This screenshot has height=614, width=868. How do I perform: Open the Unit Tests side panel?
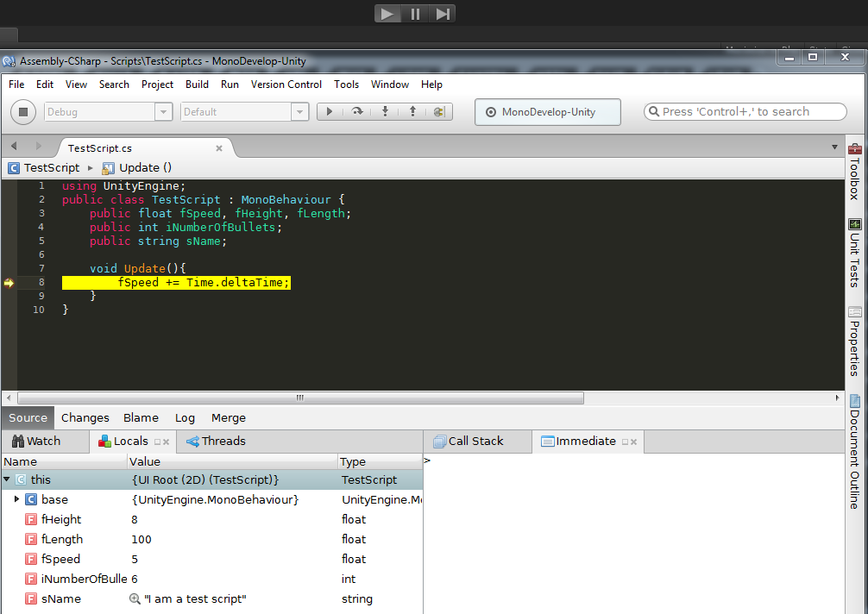(x=855, y=253)
